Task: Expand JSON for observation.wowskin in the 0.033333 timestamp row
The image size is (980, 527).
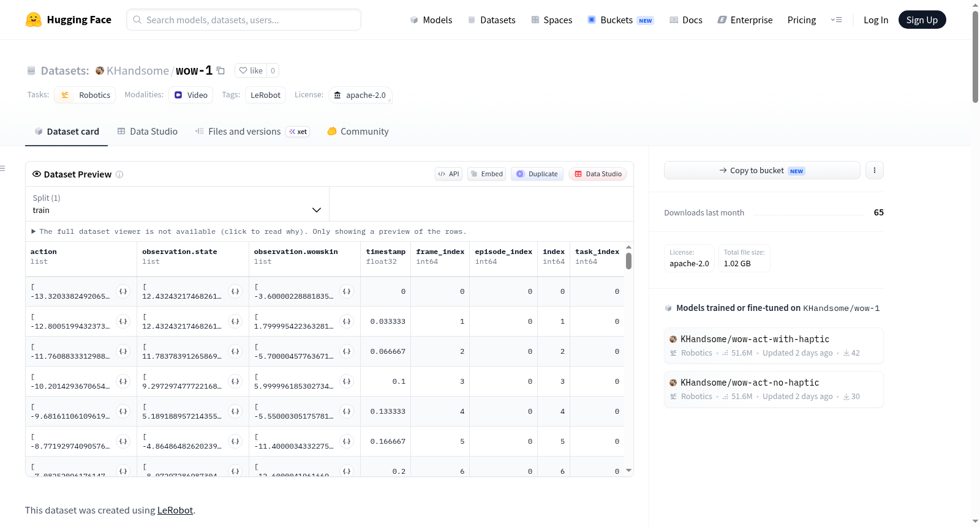Action: pyautogui.click(x=347, y=321)
